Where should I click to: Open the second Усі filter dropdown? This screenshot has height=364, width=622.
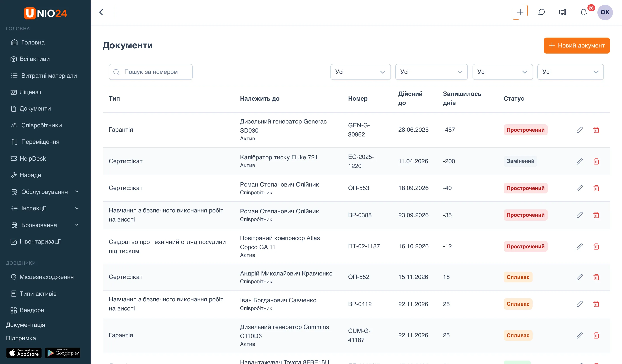coord(431,72)
